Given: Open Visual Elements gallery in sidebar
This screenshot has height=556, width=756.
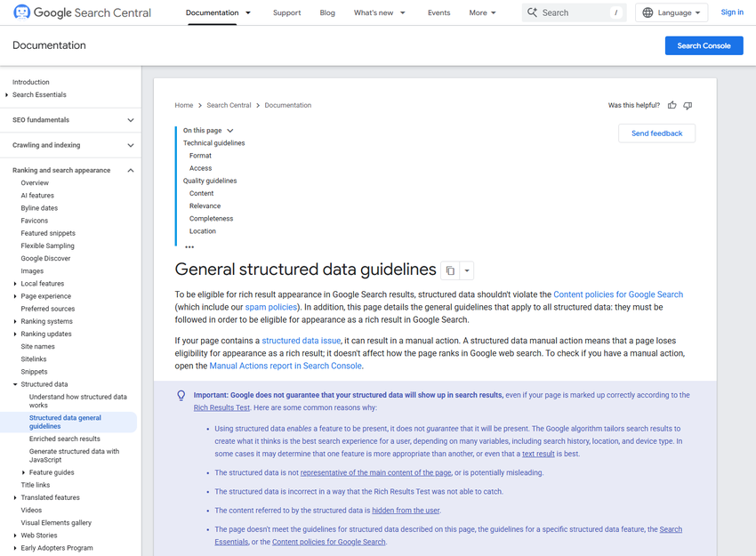Looking at the screenshot, I should [x=56, y=523].
